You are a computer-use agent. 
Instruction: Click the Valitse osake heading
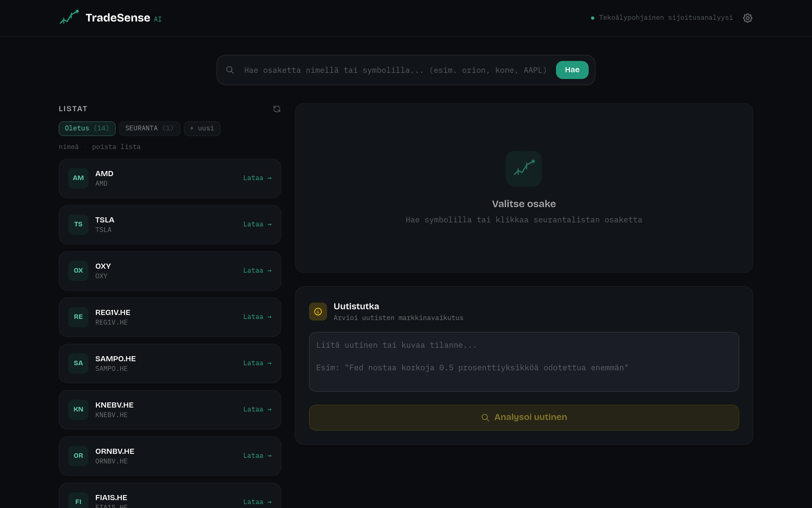click(524, 204)
